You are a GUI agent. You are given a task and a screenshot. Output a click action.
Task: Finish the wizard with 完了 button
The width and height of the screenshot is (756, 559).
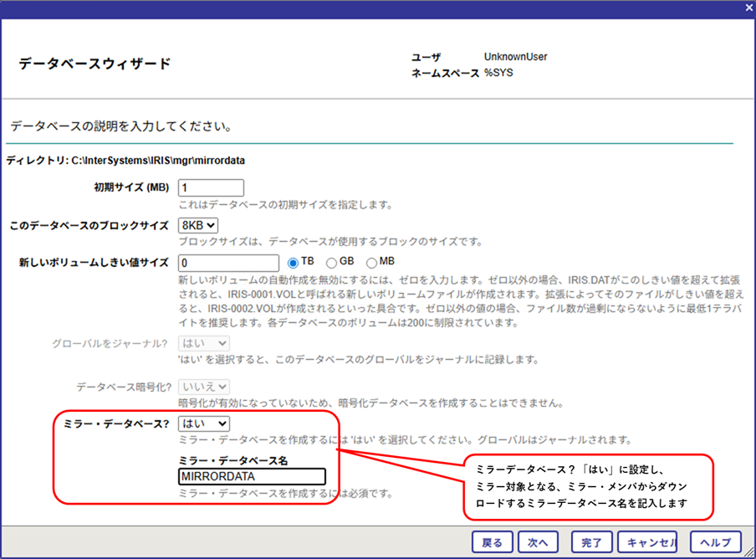coord(591,542)
